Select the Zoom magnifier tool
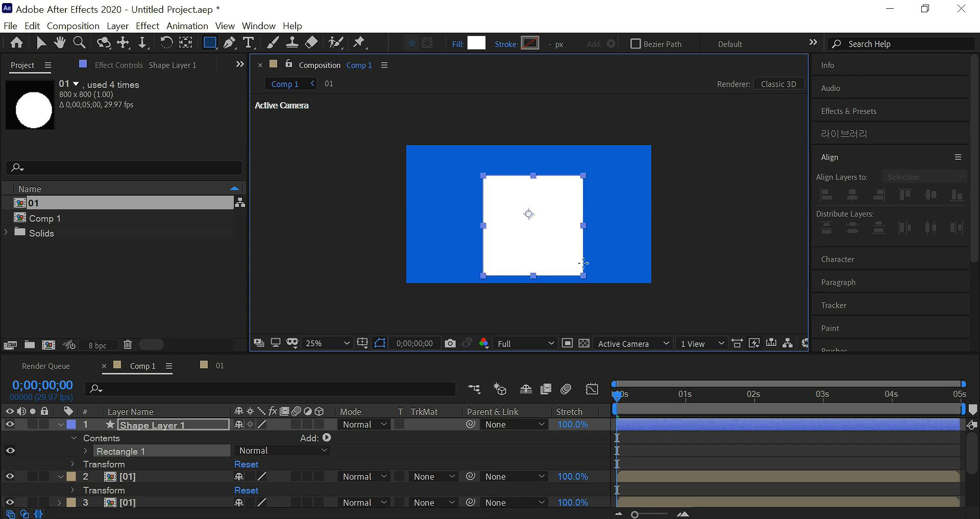 pos(79,43)
